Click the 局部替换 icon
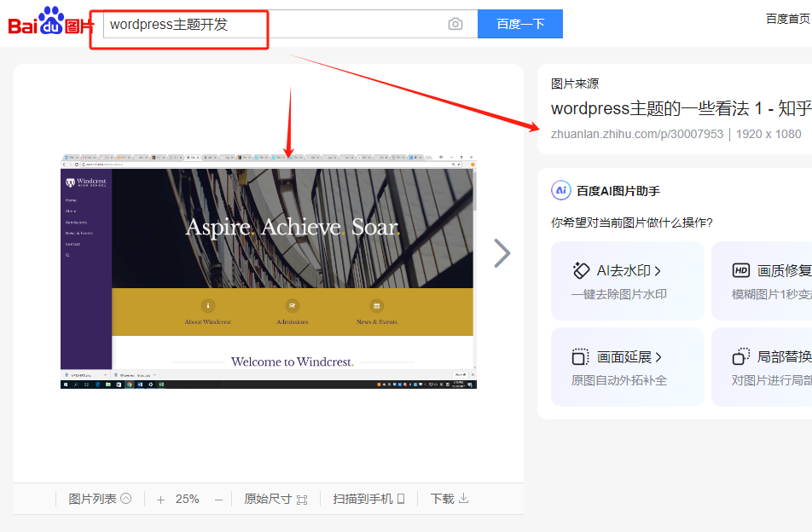Image resolution: width=812 pixels, height=532 pixels. coord(741,356)
